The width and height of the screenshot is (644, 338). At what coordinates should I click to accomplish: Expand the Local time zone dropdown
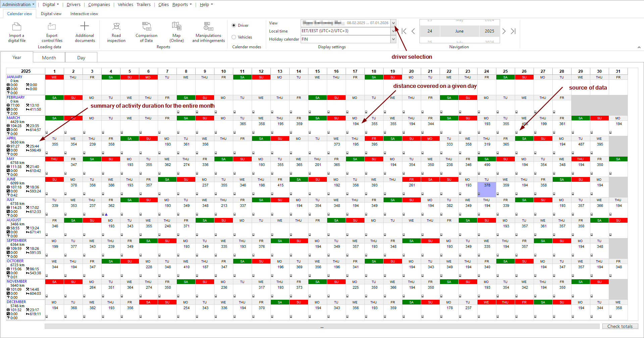(393, 31)
